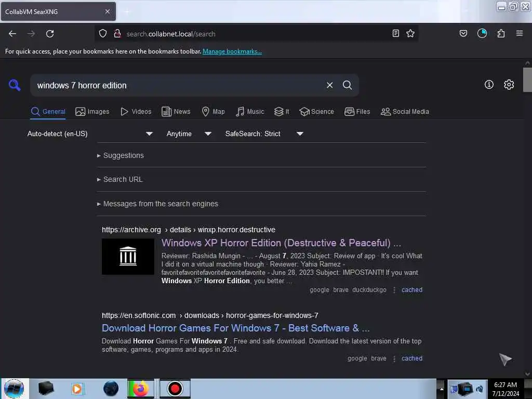Screen dimensions: 532x399
Task: Open Download Horror Games For Windows 7 link
Action: pos(236,328)
